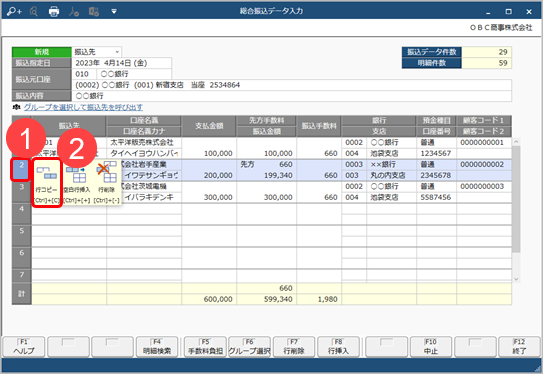543x374 pixels.
Task: Click customer code 0000000003 cell
Action: (484, 186)
